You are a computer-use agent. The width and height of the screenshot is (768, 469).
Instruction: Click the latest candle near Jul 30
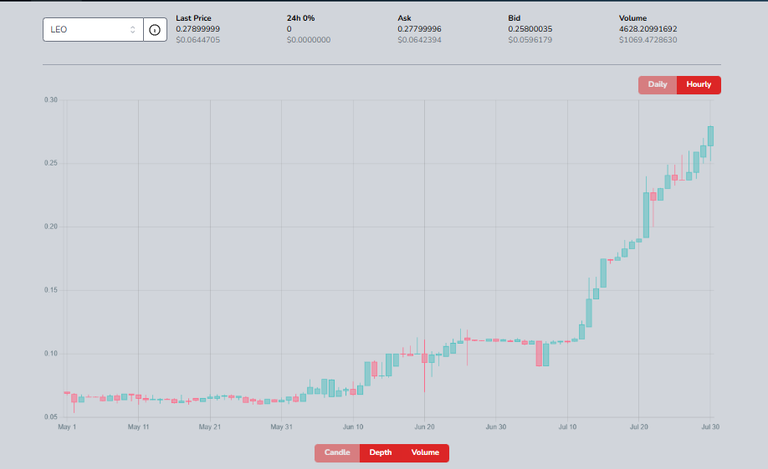point(711,136)
